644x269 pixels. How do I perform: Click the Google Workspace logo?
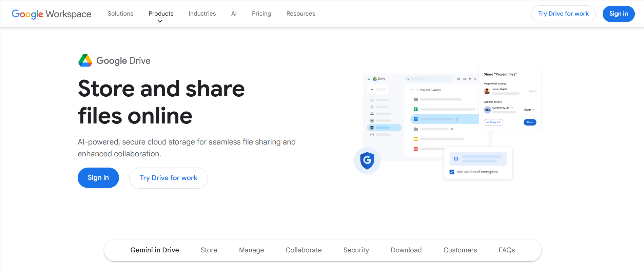point(52,14)
